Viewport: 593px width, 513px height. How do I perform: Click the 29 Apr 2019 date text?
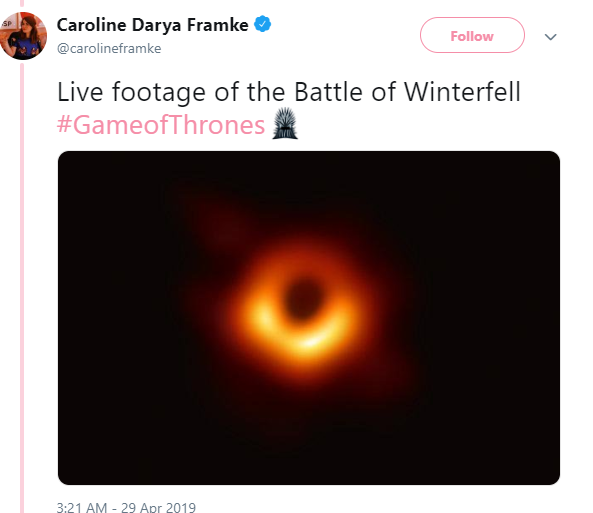pyautogui.click(x=158, y=507)
